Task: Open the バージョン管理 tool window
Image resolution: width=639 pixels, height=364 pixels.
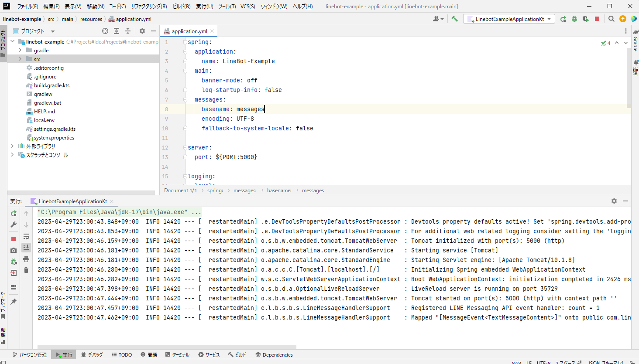Action: 30,355
